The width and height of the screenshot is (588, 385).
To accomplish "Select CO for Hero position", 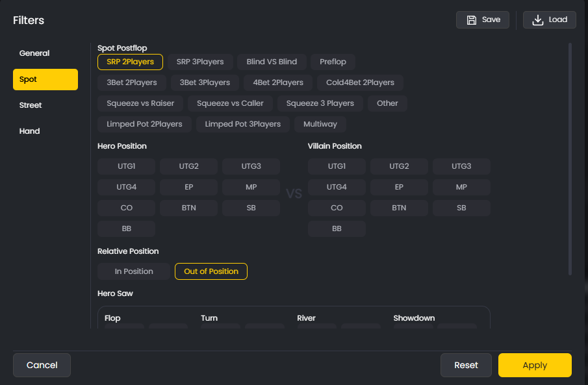I will 126,208.
